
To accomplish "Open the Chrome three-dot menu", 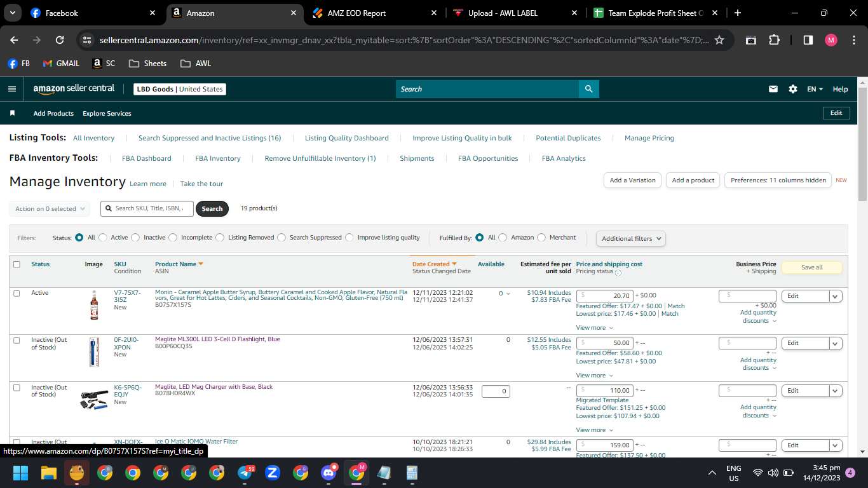I will (x=855, y=39).
